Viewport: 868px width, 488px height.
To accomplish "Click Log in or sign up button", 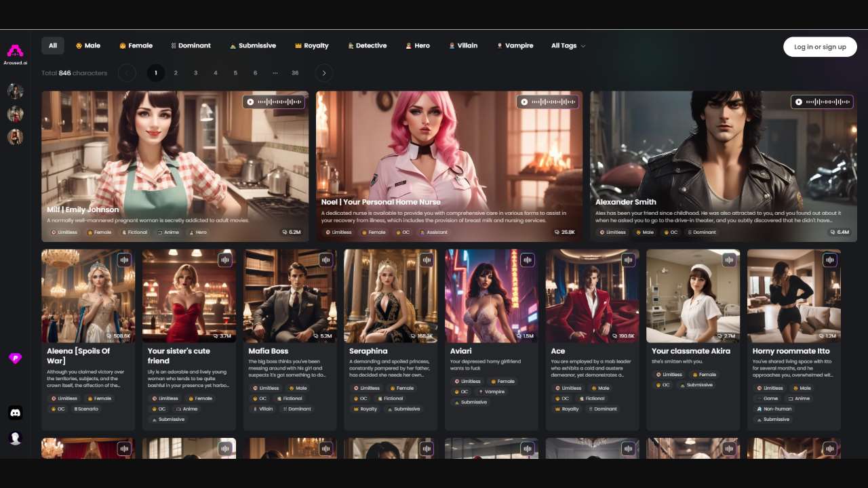I will [820, 47].
